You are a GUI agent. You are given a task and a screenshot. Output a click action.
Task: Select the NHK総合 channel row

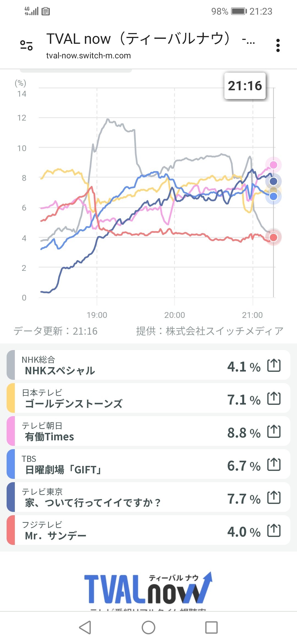[148, 365]
